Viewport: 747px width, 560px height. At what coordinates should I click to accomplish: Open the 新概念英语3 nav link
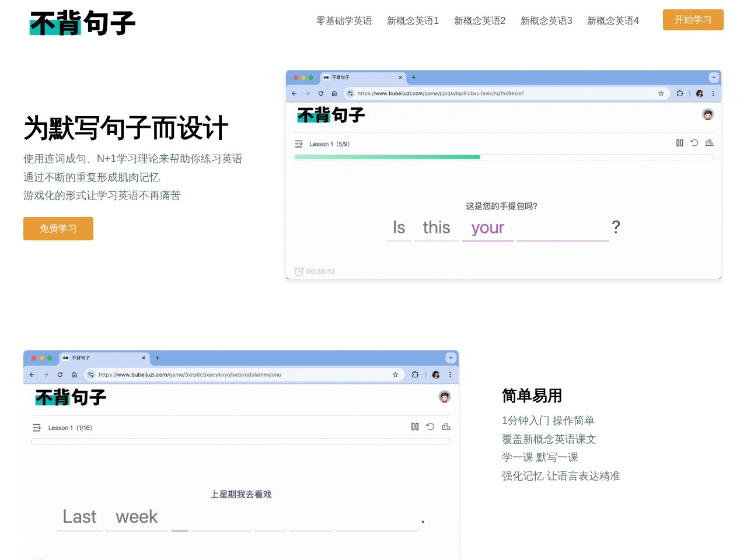click(x=546, y=21)
